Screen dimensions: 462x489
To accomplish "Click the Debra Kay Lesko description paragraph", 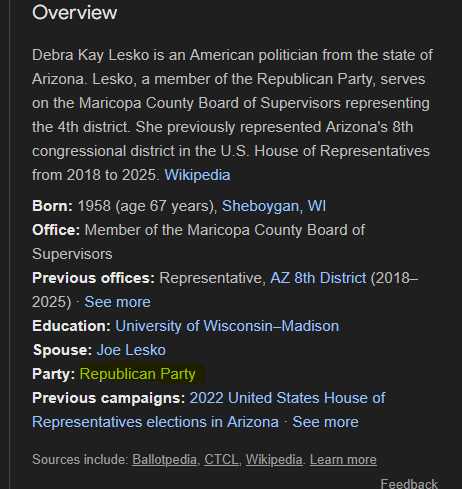I will (x=232, y=115).
